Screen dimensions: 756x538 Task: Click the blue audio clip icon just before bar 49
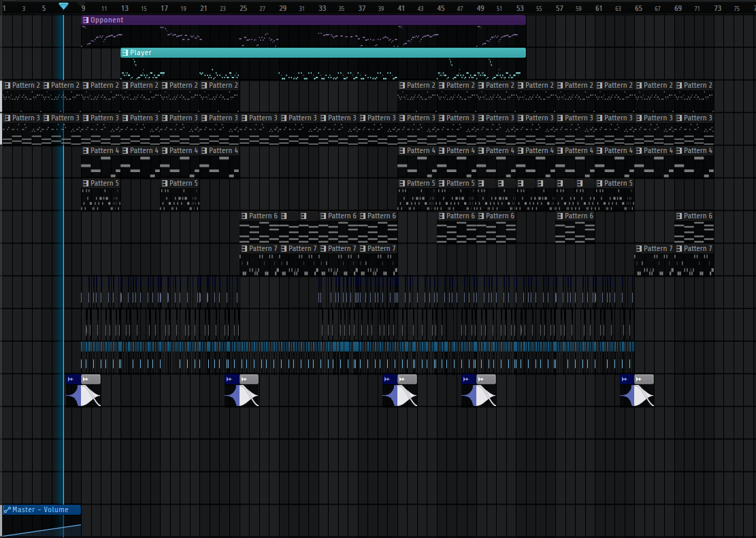tap(466, 380)
